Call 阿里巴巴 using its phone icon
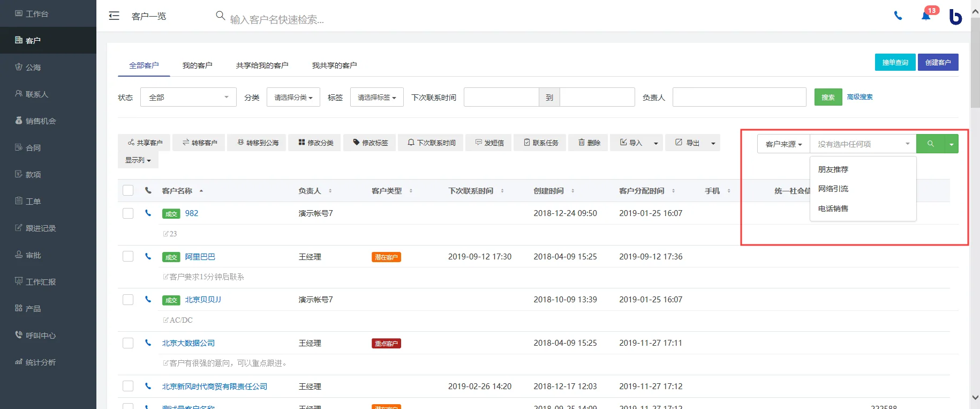This screenshot has height=409, width=980. pyautogui.click(x=148, y=256)
